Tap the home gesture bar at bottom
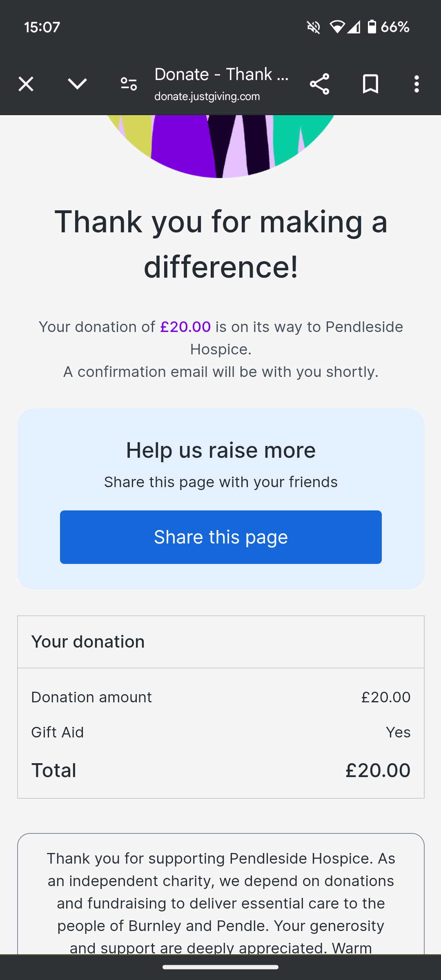 (x=220, y=967)
